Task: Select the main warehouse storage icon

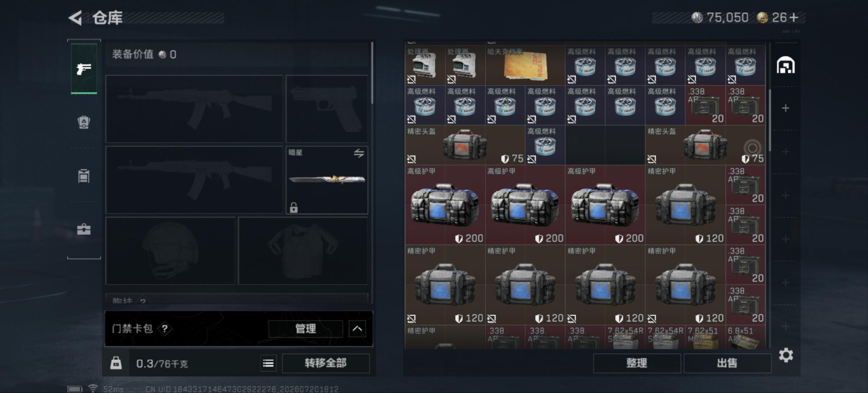Action: (786, 65)
